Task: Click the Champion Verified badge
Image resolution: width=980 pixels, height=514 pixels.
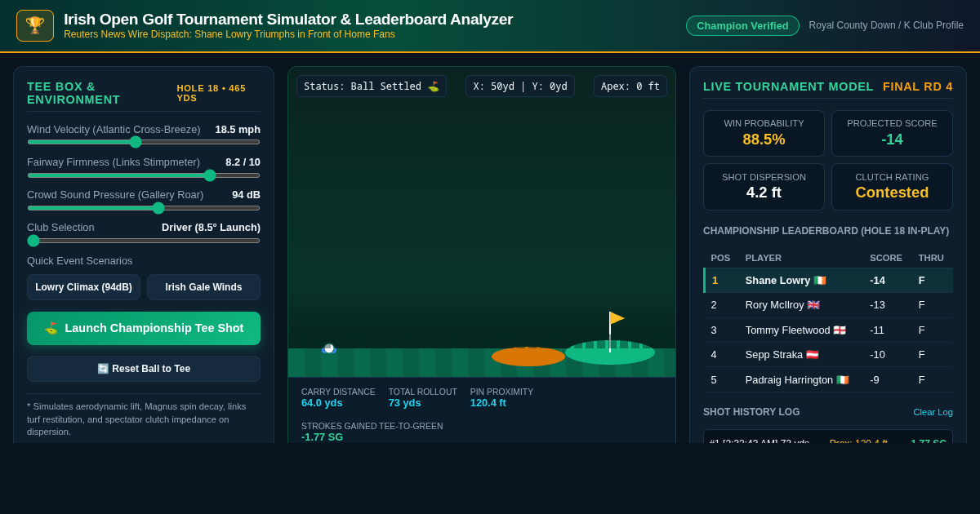Action: coord(742,25)
